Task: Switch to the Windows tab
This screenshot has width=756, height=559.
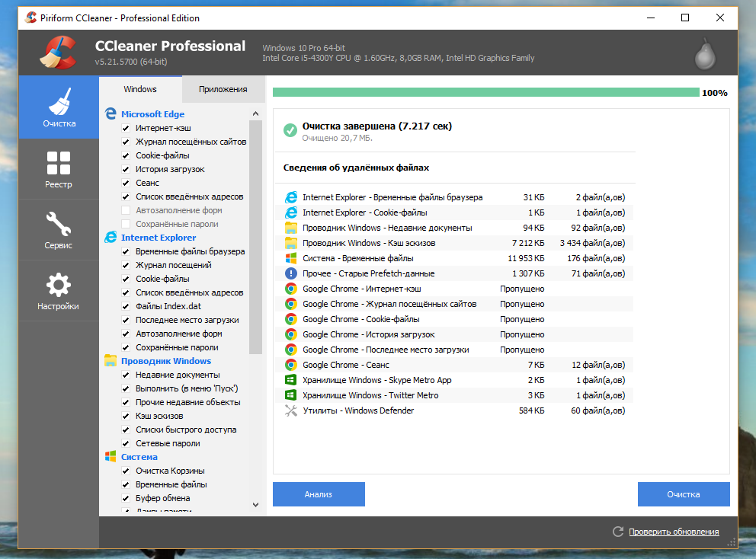Action: coord(140,89)
